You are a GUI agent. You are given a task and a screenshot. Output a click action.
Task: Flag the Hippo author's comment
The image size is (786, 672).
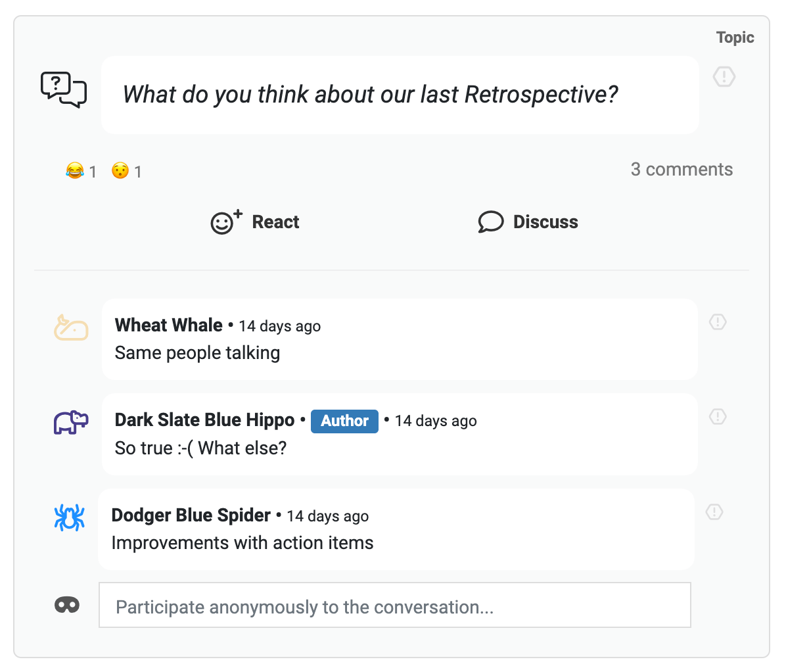click(x=718, y=417)
